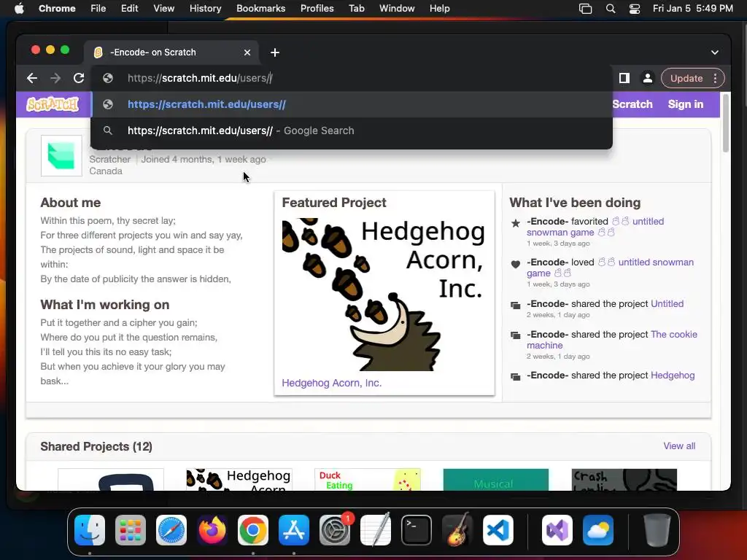Open the Bookmarks menu
This screenshot has width=747, height=560.
click(x=261, y=9)
